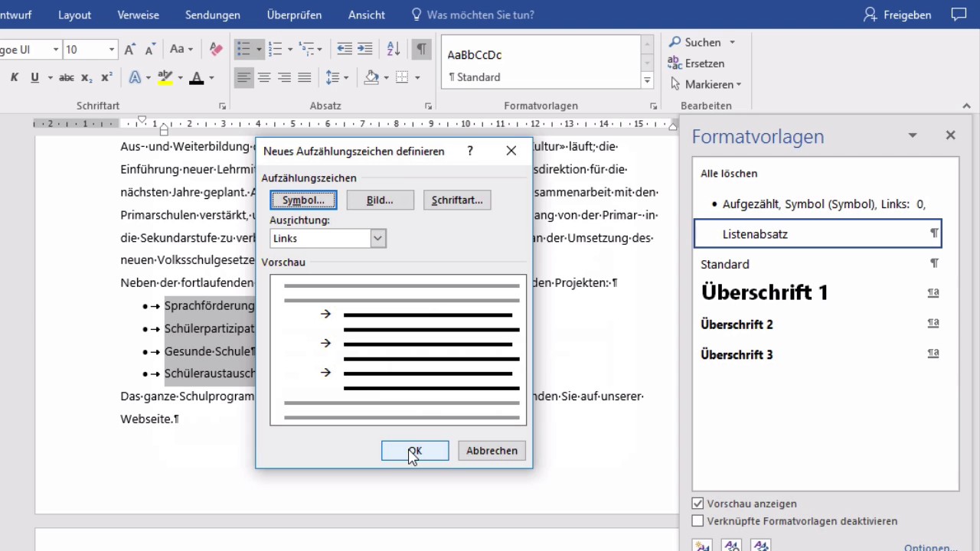Image resolution: width=980 pixels, height=551 pixels.
Task: Open the Schriftart dialog launcher
Action: [x=223, y=106]
